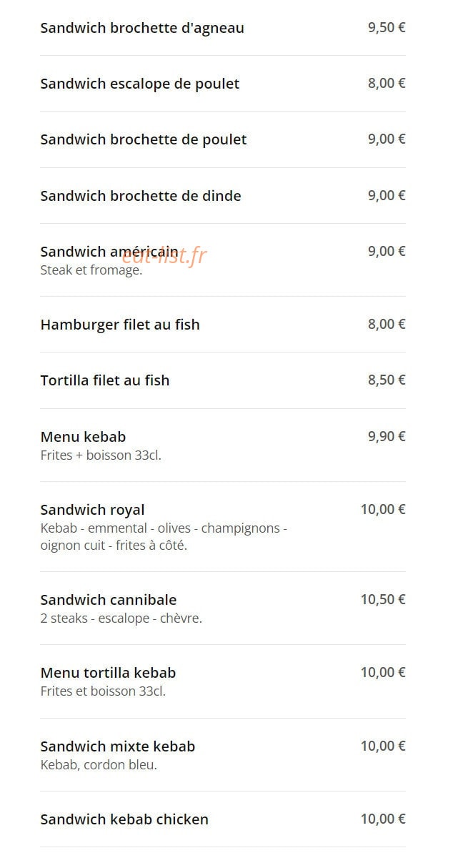
Task: Choose Menu tortilla kebab
Action: [222, 681]
